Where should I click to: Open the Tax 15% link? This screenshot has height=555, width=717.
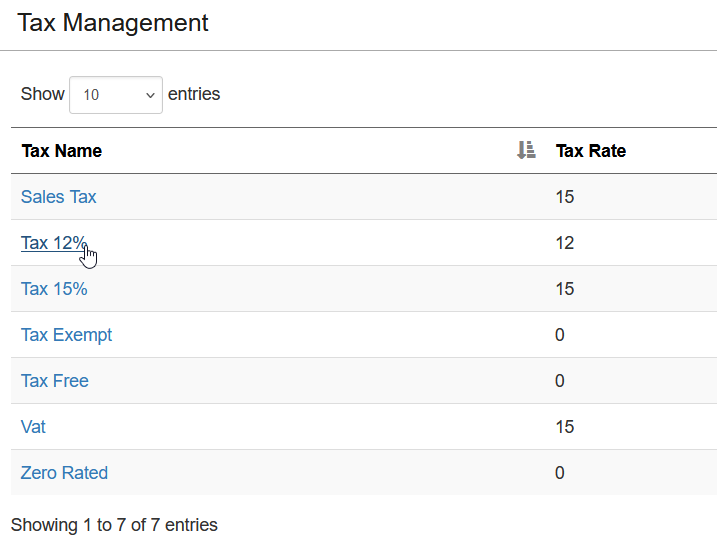point(54,289)
